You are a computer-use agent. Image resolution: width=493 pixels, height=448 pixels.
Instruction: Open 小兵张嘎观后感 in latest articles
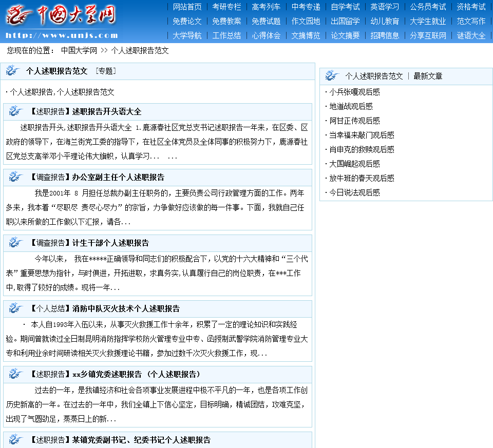355,92
